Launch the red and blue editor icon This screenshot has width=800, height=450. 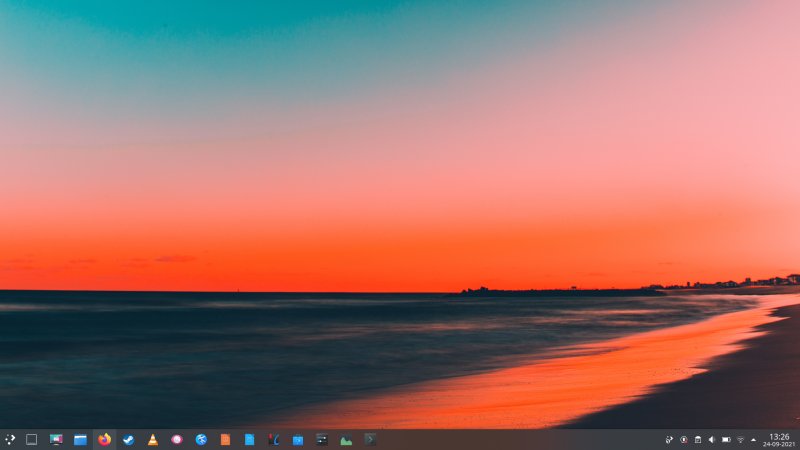point(273,439)
